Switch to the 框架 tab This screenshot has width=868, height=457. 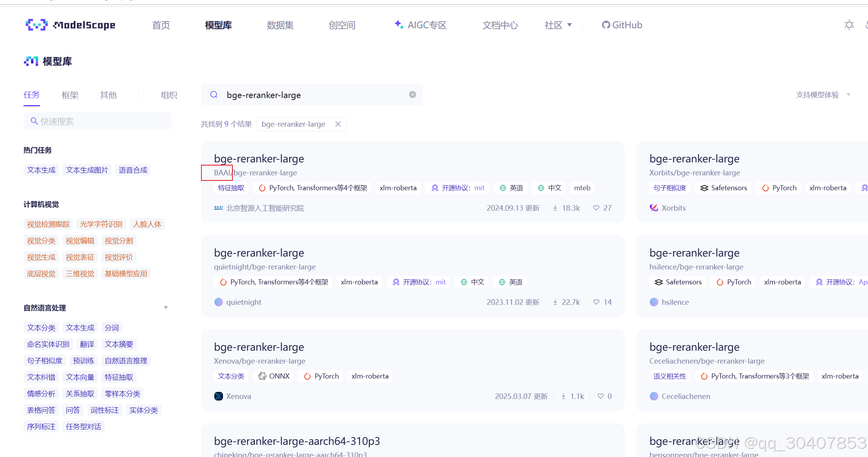coord(70,95)
